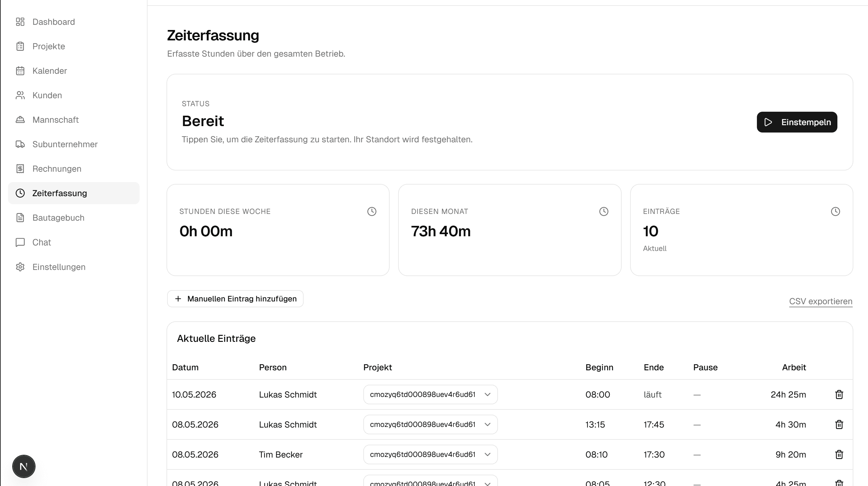868x486 pixels.
Task: Click the Bereit status text
Action: click(x=203, y=121)
